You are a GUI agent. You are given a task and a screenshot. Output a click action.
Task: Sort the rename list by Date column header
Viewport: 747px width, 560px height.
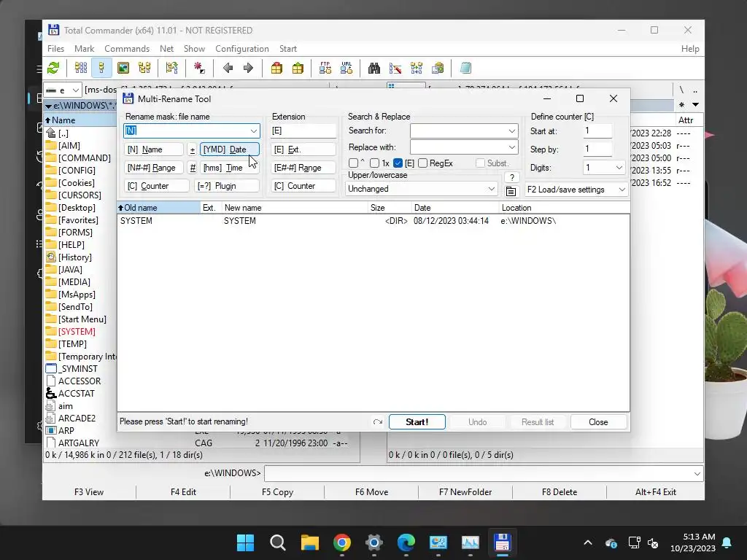tap(455, 208)
